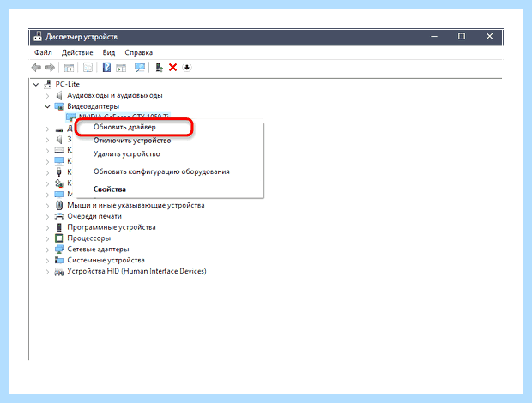Screen dimensions: 532x403
Task: Minimize the Диспетчер устройств window
Action: 434,36
